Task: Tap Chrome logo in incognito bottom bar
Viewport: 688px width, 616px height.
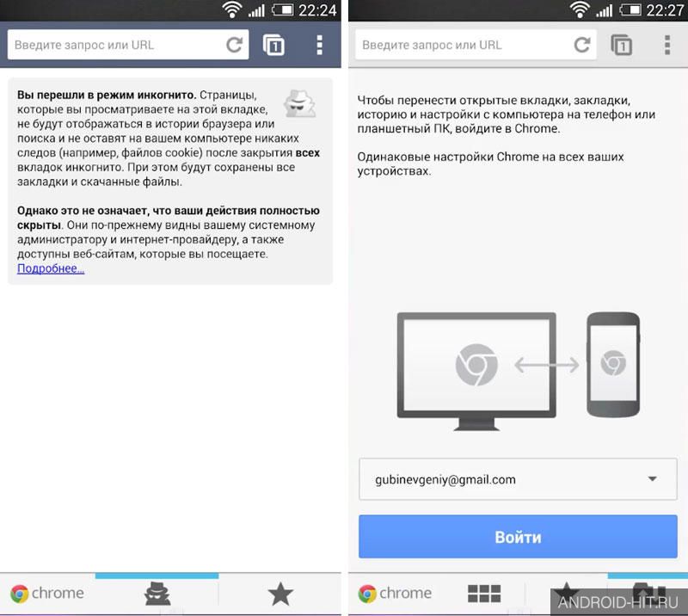Action: click(x=47, y=593)
